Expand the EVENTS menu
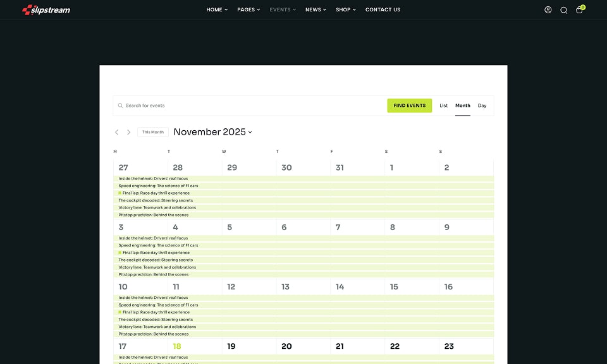This screenshot has height=364, width=607. coord(283,9)
